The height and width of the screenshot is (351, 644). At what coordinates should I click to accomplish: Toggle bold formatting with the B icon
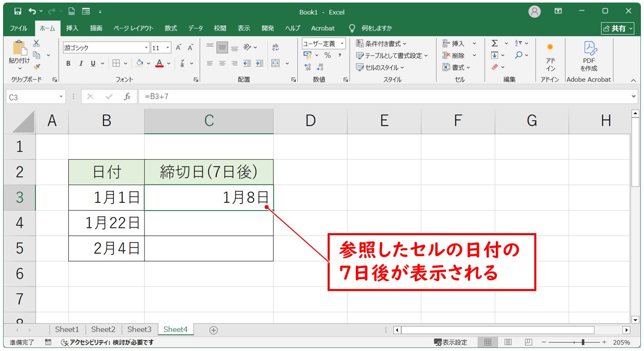pyautogui.click(x=68, y=64)
